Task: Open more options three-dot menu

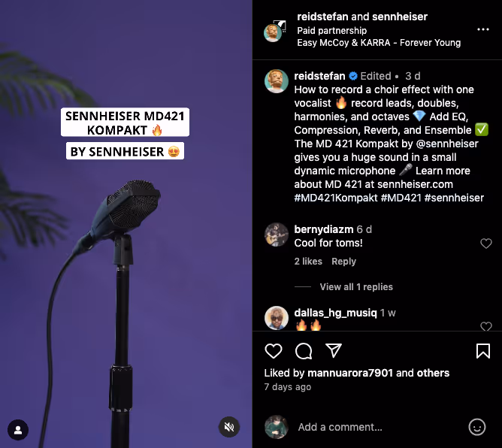Action: (x=482, y=29)
